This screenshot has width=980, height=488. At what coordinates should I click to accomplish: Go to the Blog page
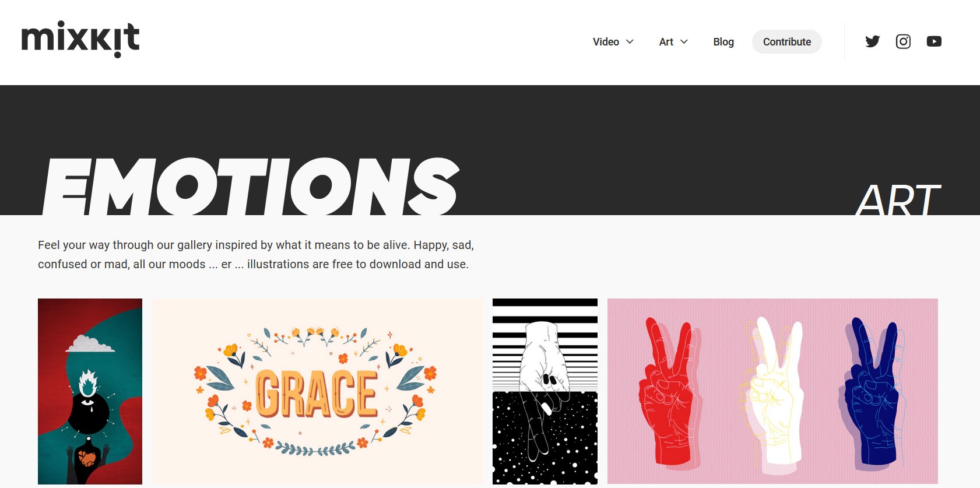click(723, 42)
